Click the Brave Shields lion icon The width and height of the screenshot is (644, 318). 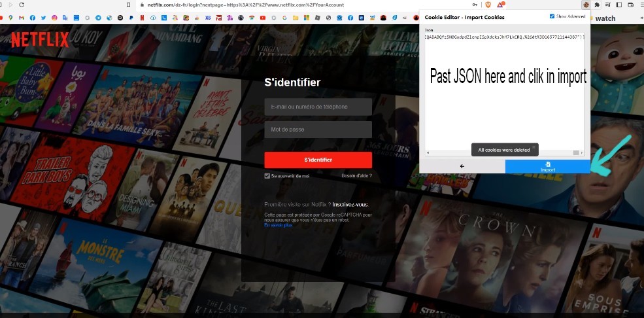(x=486, y=5)
